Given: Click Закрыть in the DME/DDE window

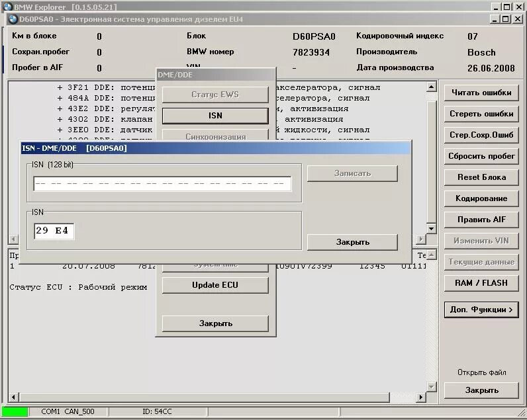Looking at the screenshot, I should (x=215, y=323).
